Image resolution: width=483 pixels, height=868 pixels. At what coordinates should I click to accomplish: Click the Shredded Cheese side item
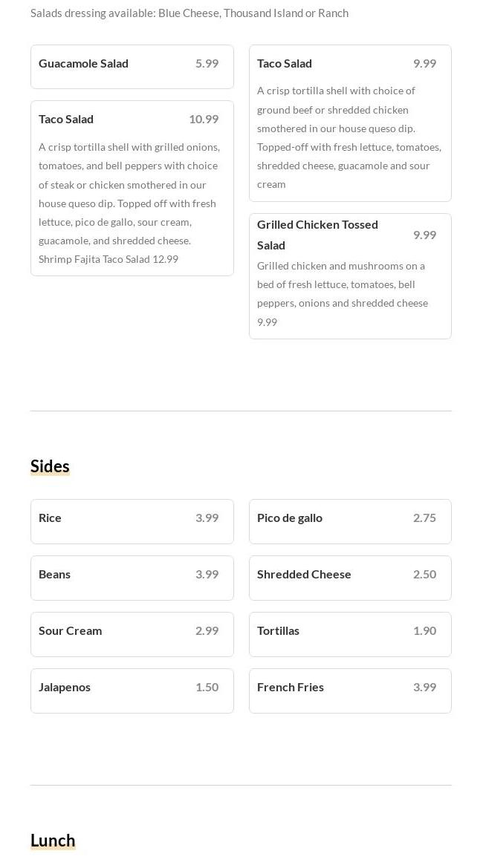coord(304,575)
